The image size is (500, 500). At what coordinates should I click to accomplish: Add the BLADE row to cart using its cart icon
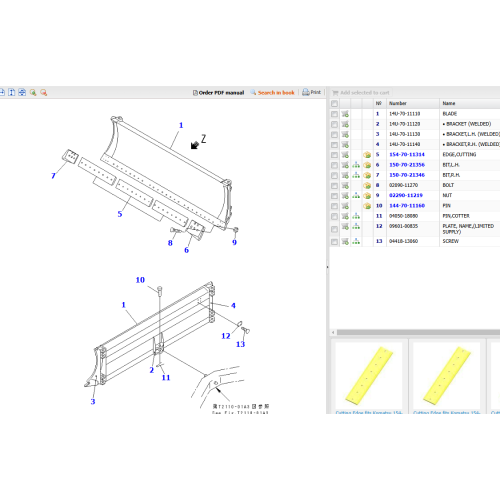click(345, 114)
